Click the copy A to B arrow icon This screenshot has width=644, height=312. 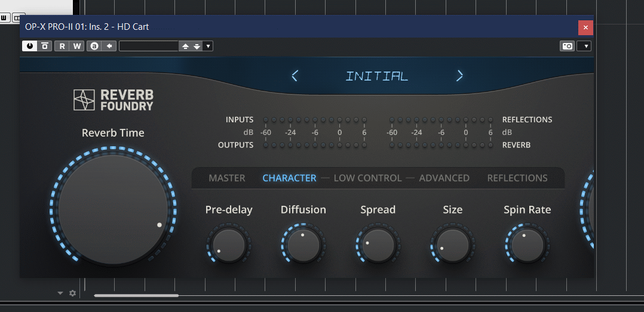point(109,46)
